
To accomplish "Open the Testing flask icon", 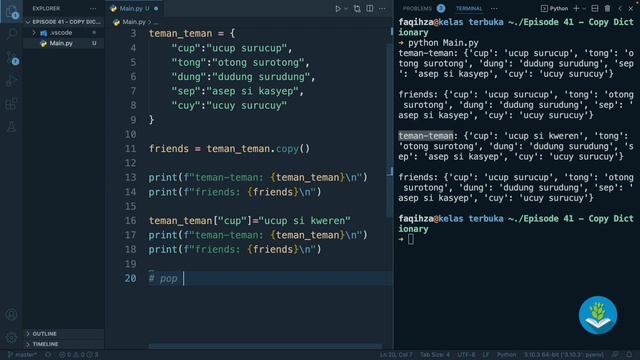I will coord(11,127).
